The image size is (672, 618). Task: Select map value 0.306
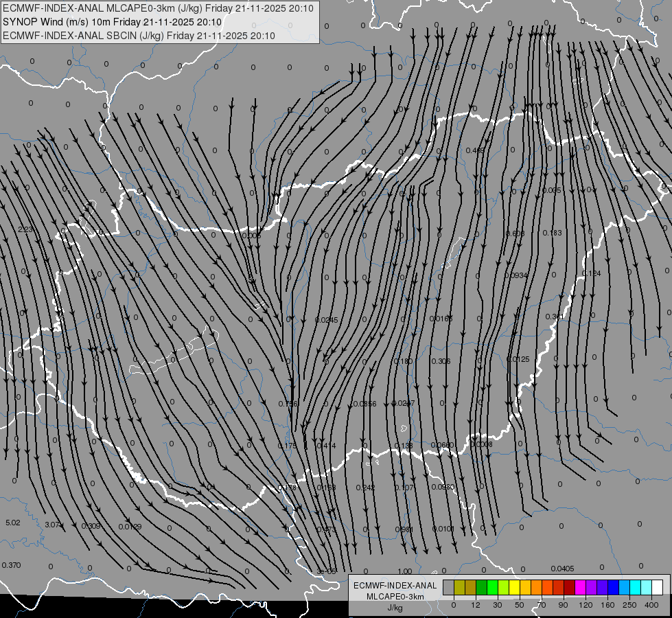pyautogui.click(x=441, y=362)
